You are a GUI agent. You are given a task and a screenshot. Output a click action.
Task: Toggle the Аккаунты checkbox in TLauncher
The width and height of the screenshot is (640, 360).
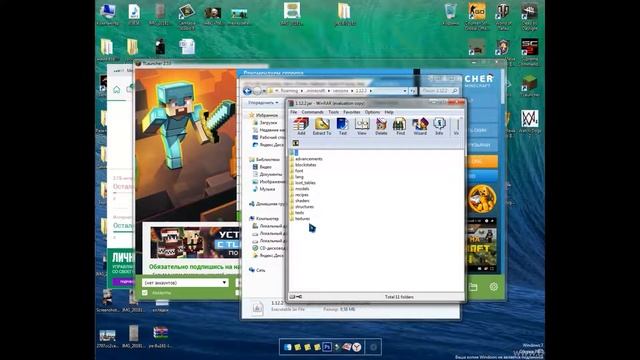tap(145, 293)
